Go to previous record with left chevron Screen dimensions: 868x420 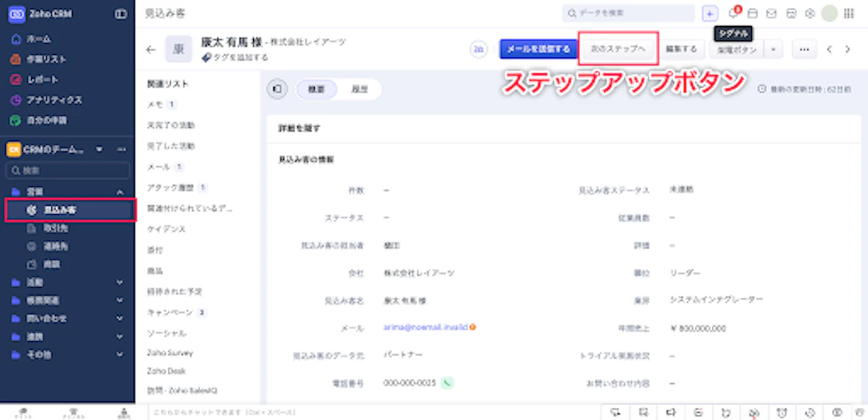coord(830,49)
